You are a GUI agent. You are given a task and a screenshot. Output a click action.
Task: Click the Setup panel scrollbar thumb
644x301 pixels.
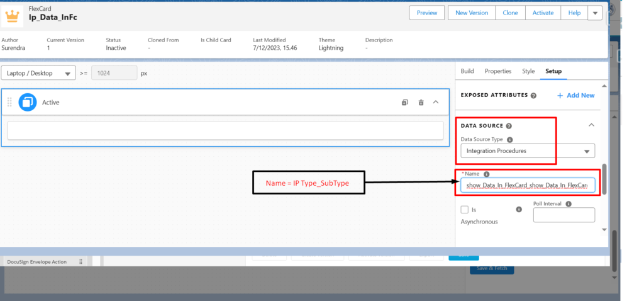[x=604, y=179]
